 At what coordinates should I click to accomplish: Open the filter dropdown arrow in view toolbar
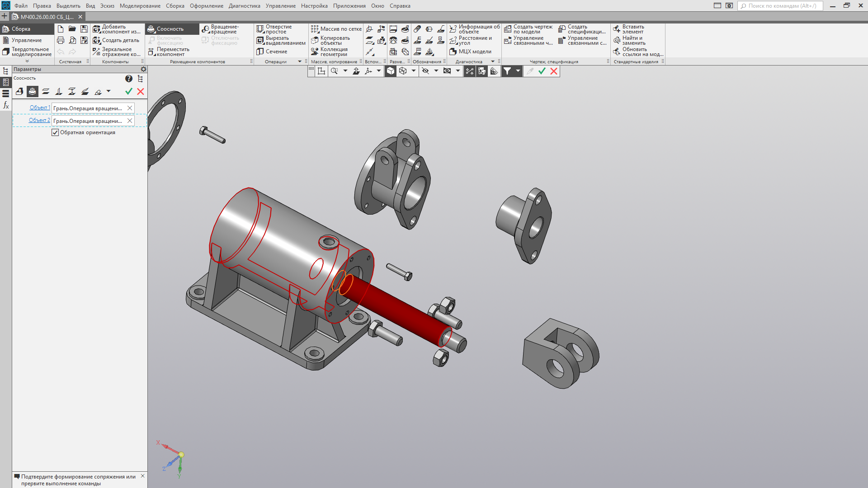(518, 71)
